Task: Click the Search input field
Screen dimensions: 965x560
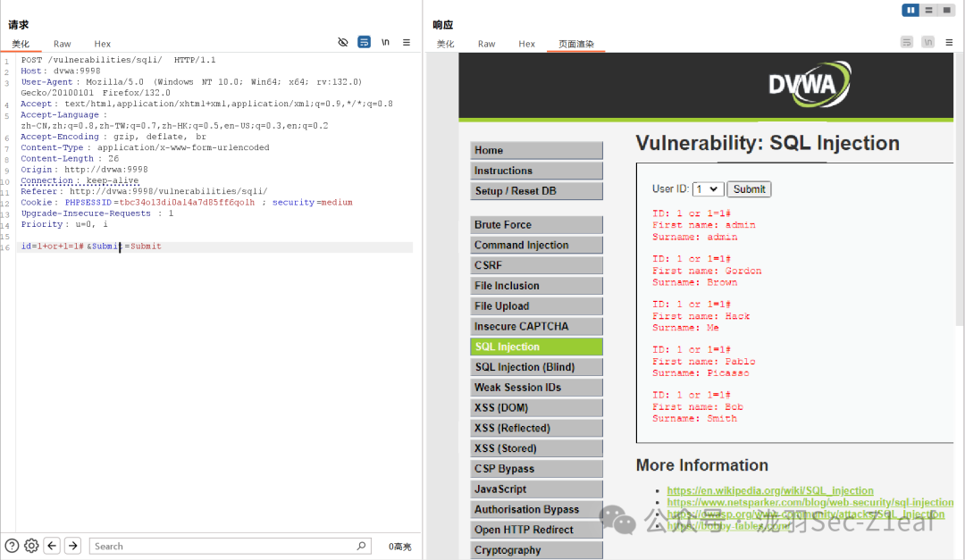Action: [x=231, y=546]
